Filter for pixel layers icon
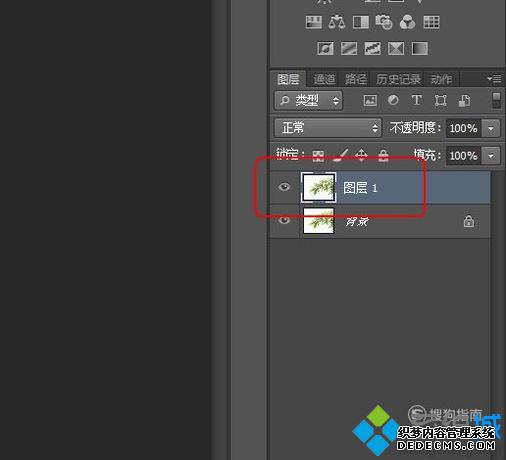Image resolution: width=506 pixels, height=460 pixels. tap(370, 100)
